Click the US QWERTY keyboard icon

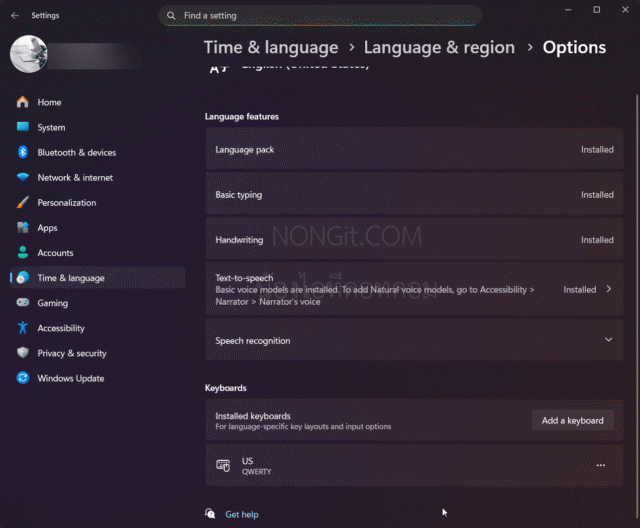(223, 465)
